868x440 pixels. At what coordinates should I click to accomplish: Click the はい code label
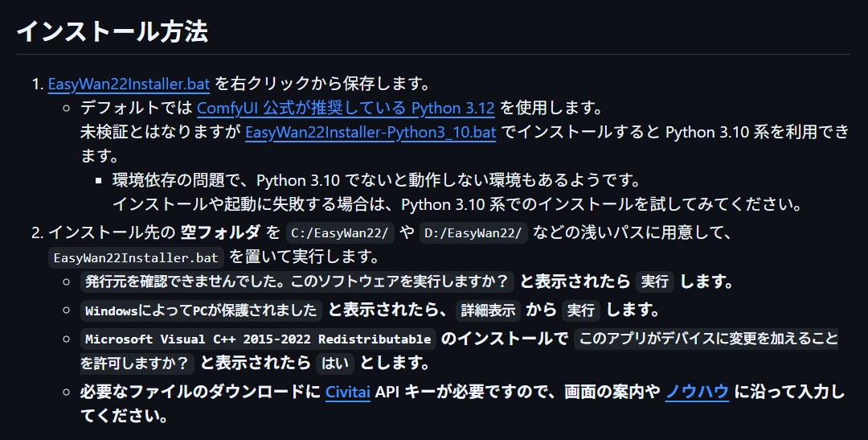(335, 364)
